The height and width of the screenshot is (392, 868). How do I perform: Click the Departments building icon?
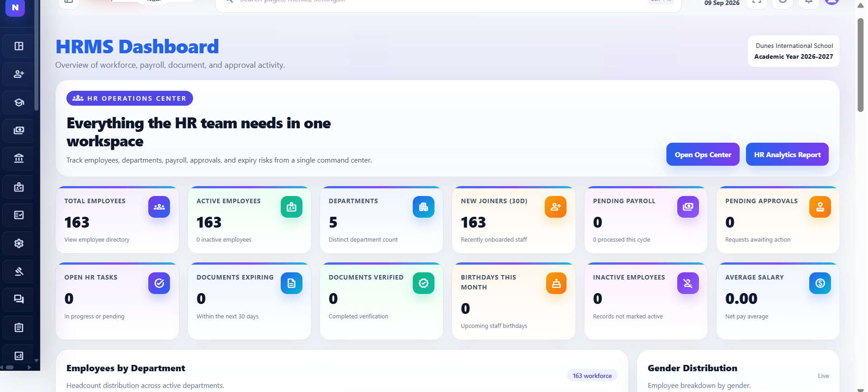click(424, 207)
